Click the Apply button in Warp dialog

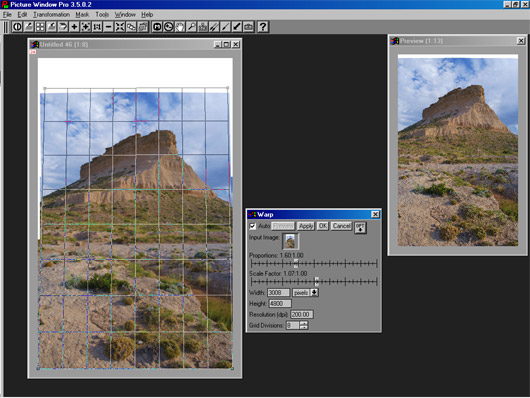click(x=306, y=226)
